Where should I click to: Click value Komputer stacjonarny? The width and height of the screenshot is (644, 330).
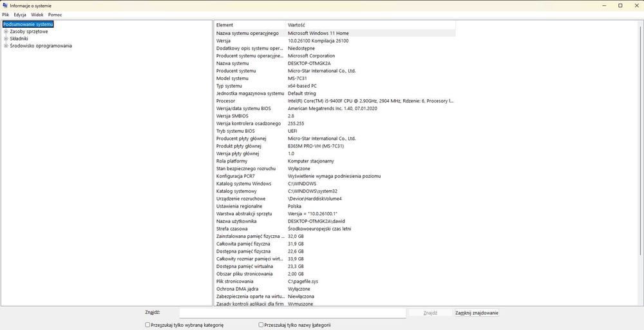(311, 161)
